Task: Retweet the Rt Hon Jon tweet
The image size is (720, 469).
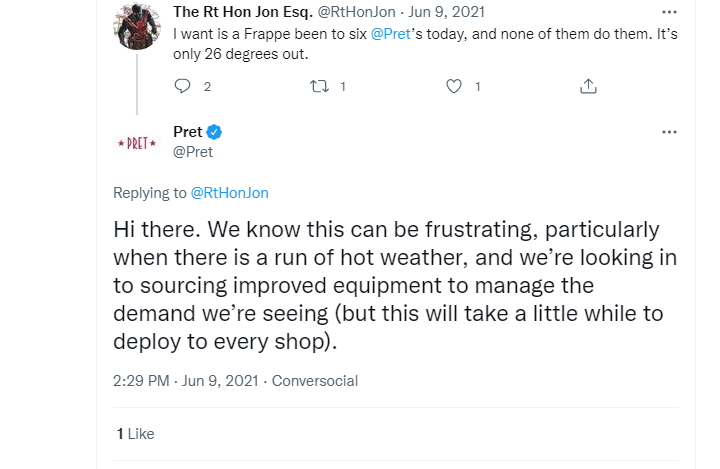Action: (x=318, y=87)
